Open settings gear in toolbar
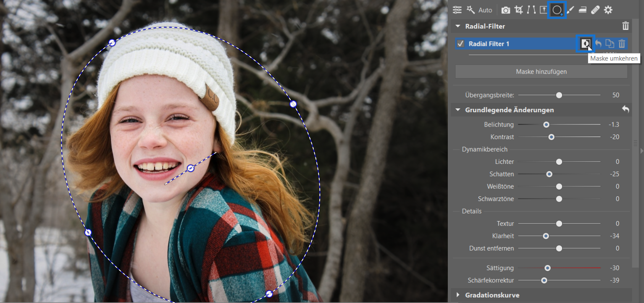Viewport: 644px width, 303px height. pos(608,10)
